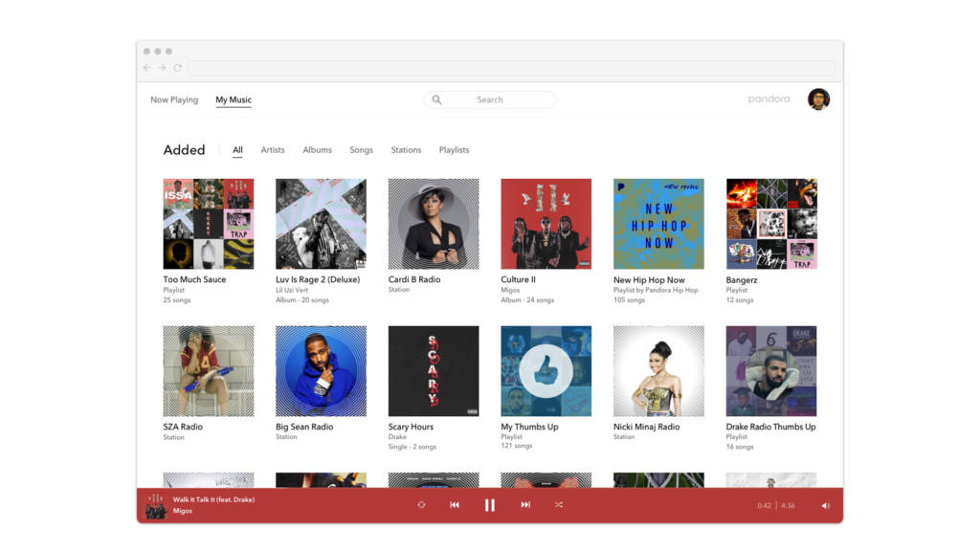Skip to previous track

pyautogui.click(x=455, y=505)
